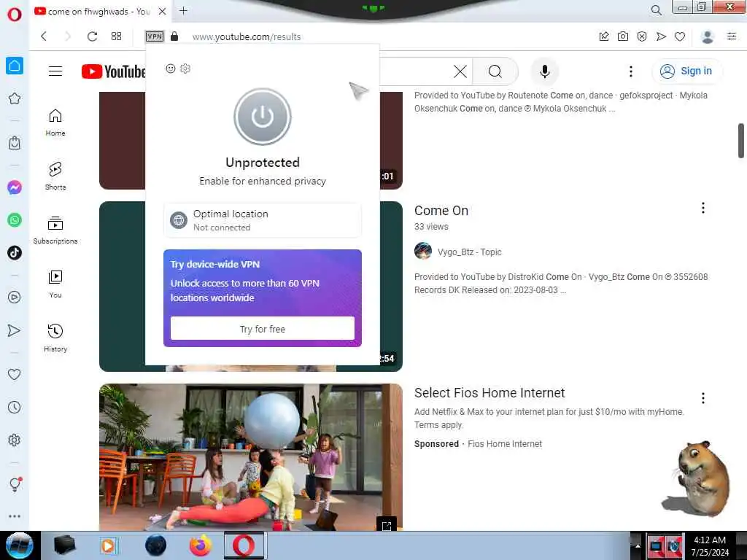Viewport: 747px width, 560px height.
Task: Open sidebar player icon
Action: (x=15, y=297)
